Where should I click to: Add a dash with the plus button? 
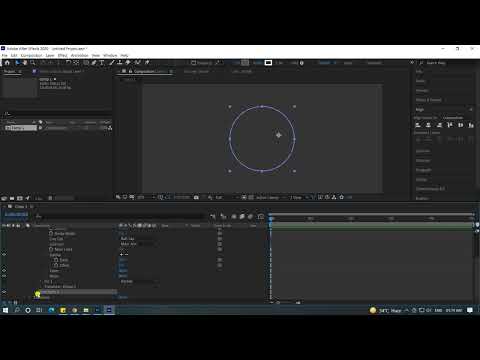(121, 254)
